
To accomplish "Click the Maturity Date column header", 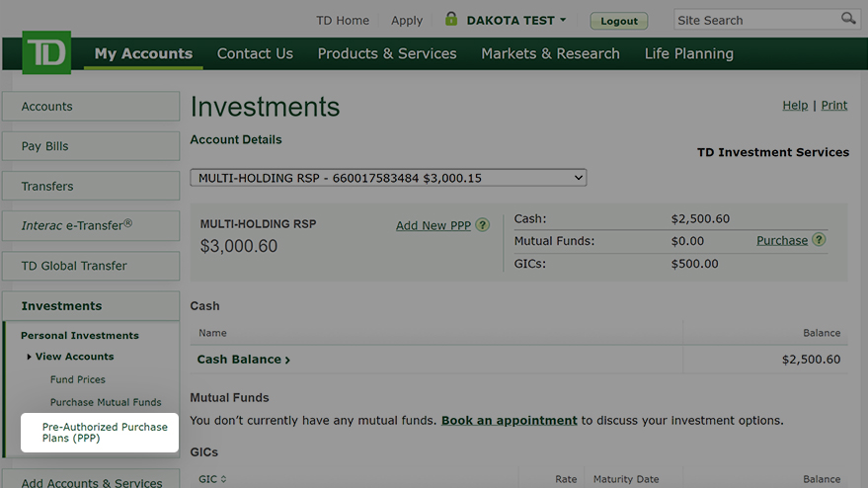I will coord(626,479).
